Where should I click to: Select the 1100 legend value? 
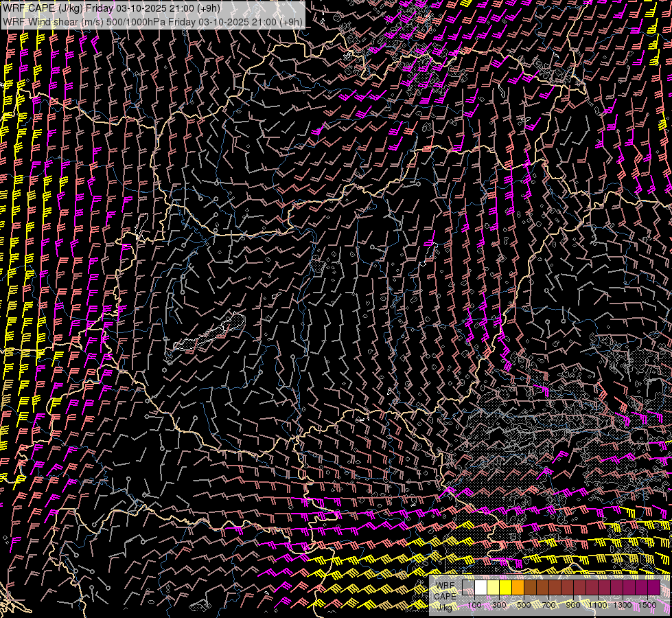(x=598, y=605)
